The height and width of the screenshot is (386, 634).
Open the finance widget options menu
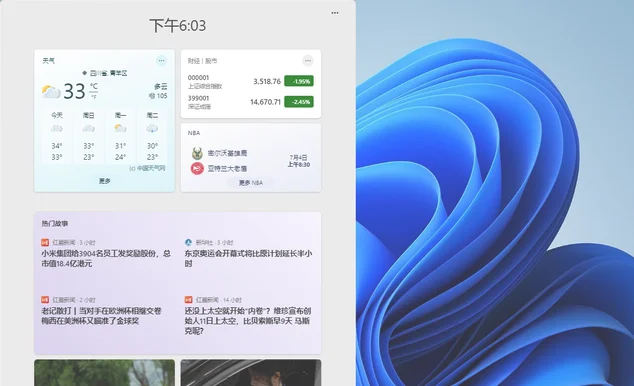point(308,61)
